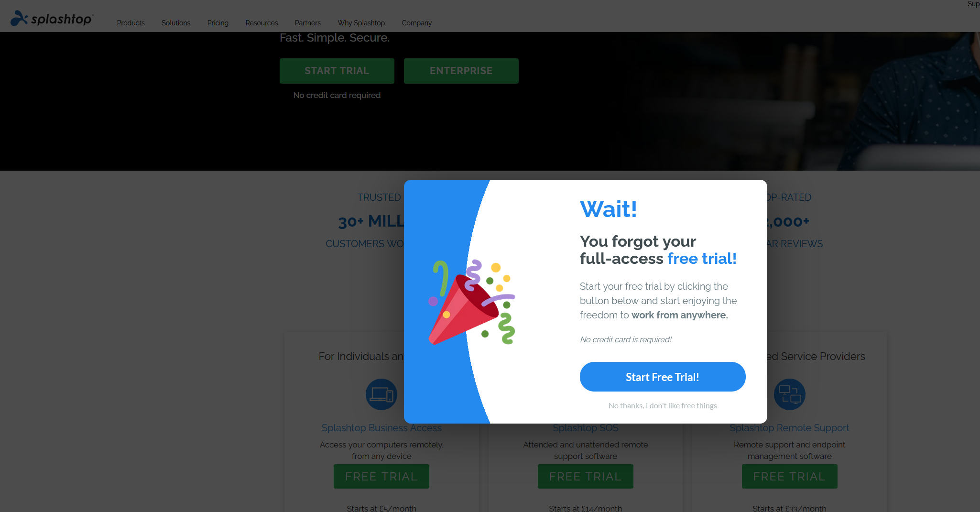This screenshot has height=512, width=980.
Task: Click the Business Access devices icon
Action: coord(381,394)
